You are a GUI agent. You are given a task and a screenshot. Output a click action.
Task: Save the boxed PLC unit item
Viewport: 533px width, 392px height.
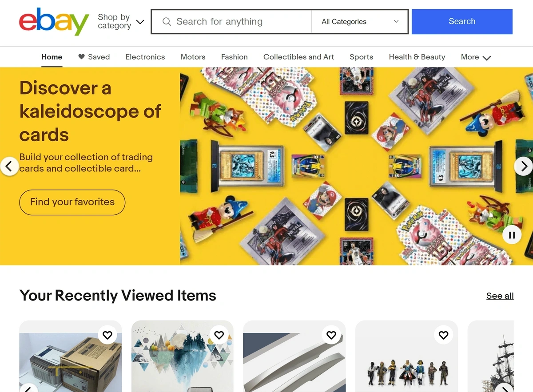[x=107, y=335]
